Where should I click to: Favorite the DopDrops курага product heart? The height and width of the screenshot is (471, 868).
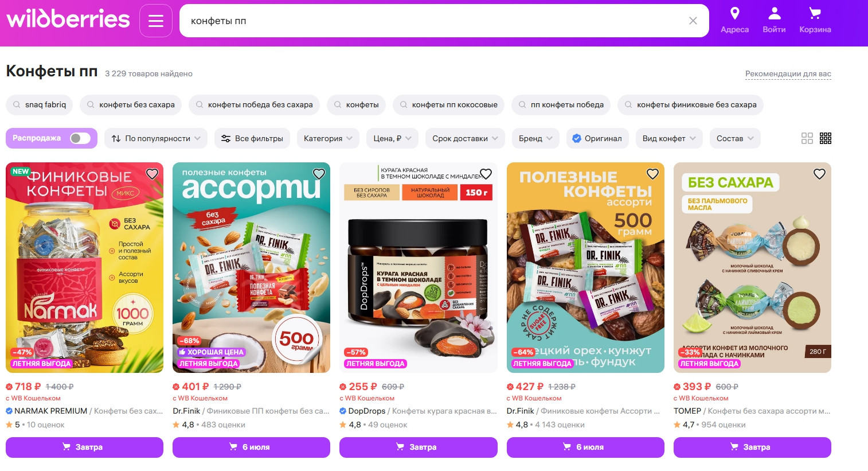click(x=486, y=174)
